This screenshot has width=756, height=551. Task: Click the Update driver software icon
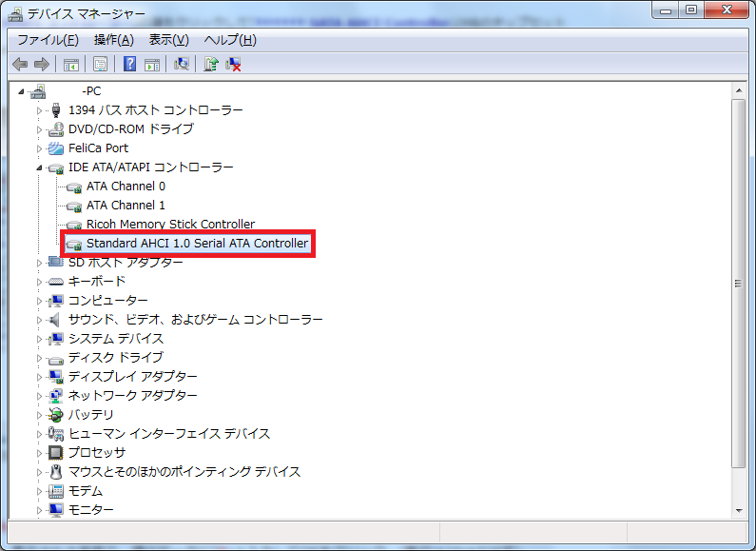pos(211,64)
